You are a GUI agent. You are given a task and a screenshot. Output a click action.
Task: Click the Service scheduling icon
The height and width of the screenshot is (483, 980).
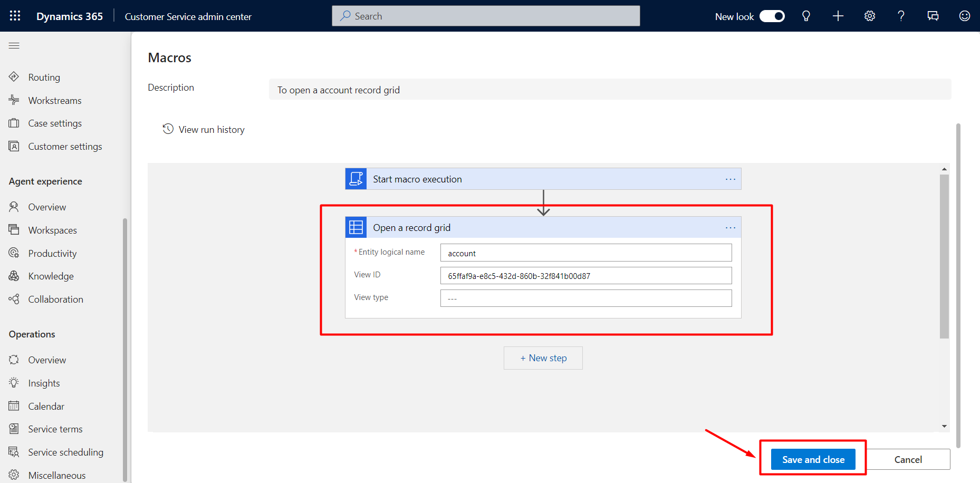(x=14, y=452)
